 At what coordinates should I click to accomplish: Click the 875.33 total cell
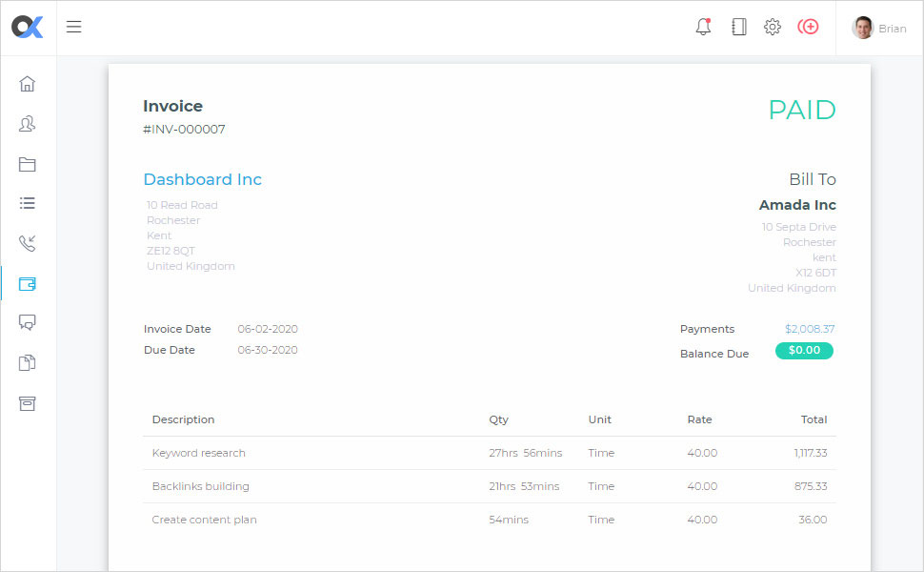coord(811,486)
